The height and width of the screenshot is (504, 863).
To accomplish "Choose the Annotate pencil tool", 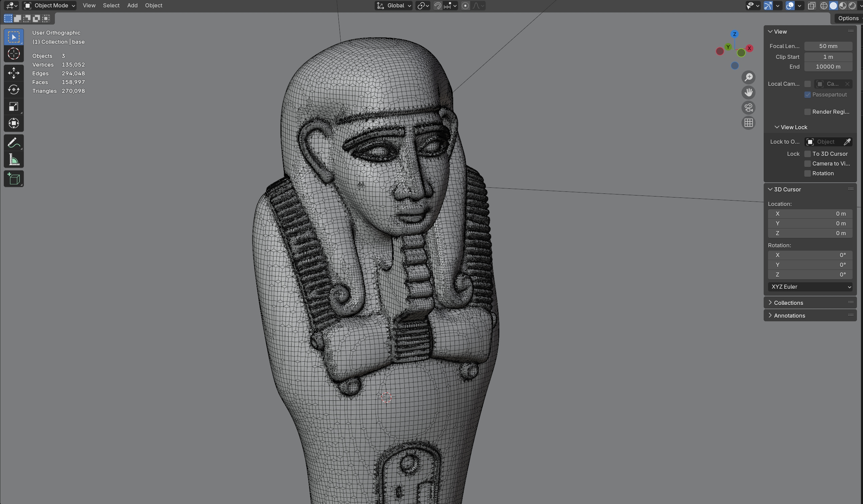I will tap(14, 143).
